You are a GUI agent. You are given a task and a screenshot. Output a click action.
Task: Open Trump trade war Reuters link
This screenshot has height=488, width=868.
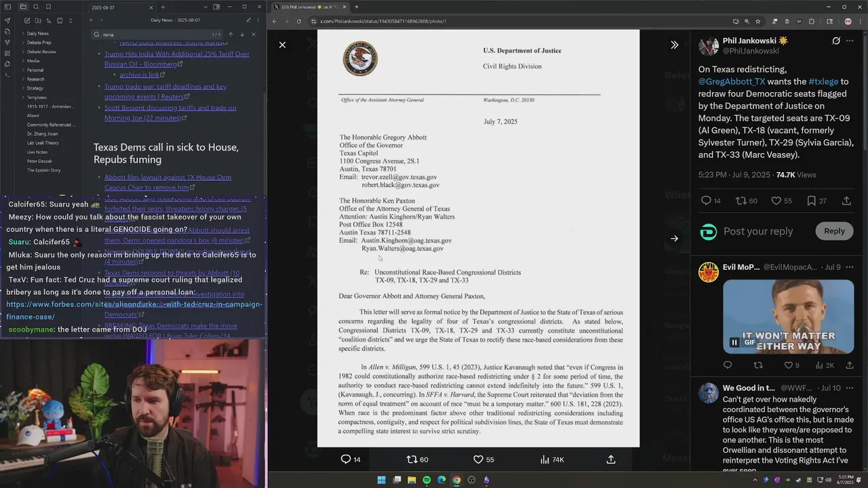point(165,91)
